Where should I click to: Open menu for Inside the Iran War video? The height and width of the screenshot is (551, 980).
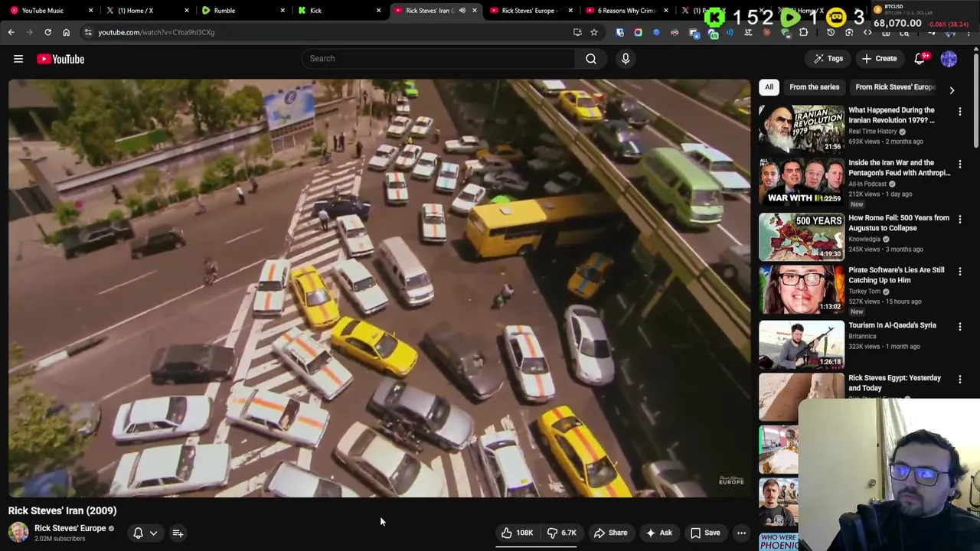[x=959, y=165]
